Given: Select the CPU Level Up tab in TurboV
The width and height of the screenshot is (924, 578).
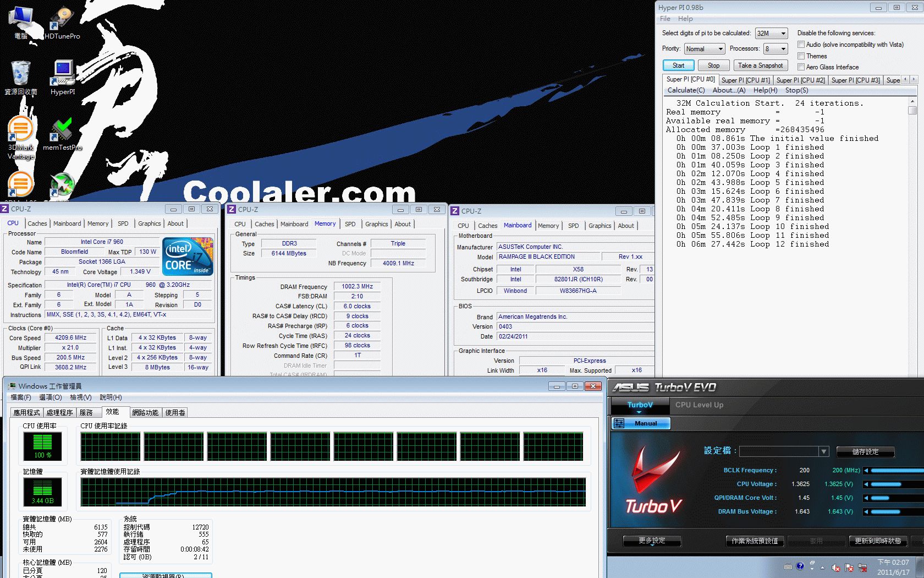Looking at the screenshot, I should coord(699,405).
